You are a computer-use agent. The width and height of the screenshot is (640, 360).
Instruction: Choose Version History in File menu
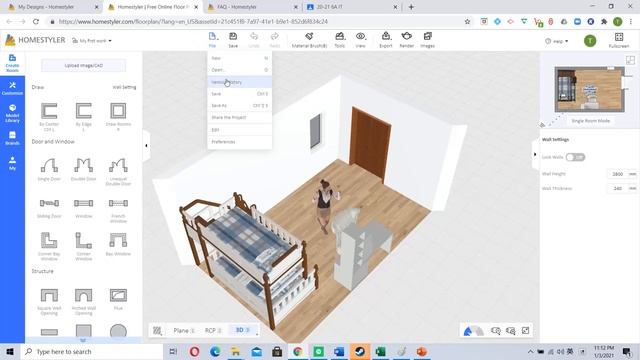[x=239, y=82]
